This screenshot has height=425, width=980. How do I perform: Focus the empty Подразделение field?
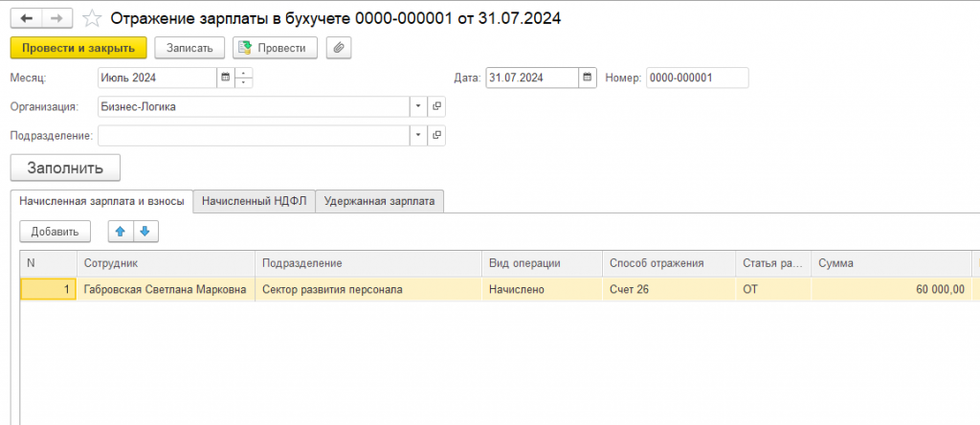(254, 136)
